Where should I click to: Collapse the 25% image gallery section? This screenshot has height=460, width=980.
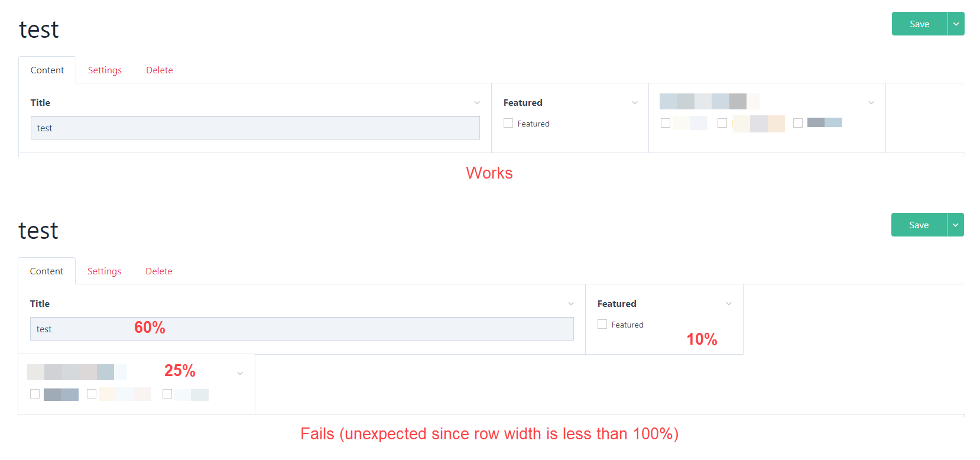tap(240, 373)
